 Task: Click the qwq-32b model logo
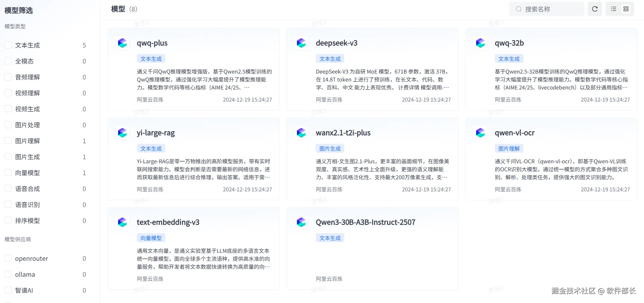coord(480,43)
